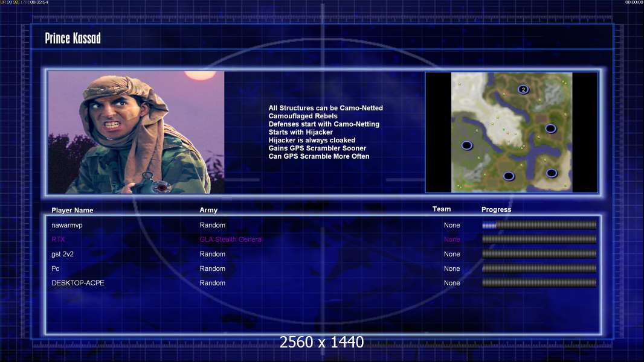
Task: Click the 'Team' column header
Action: coord(442,209)
